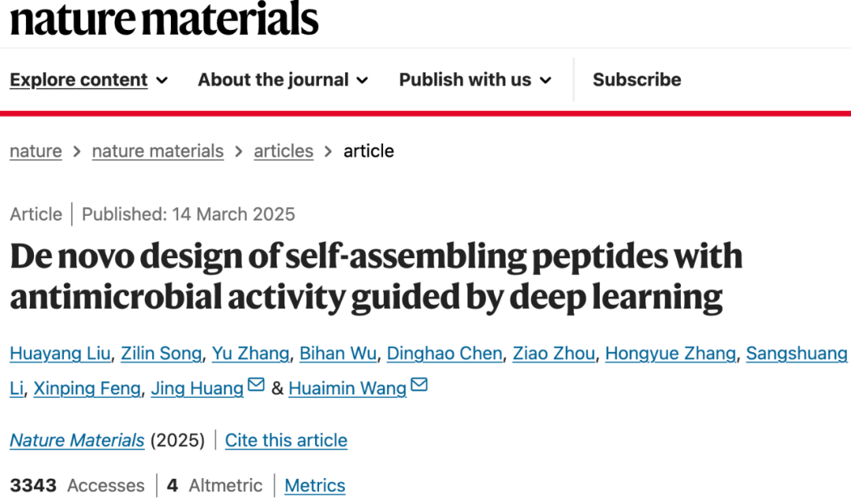The width and height of the screenshot is (851, 504).
Task: Go to the nature breadcrumb link
Action: (35, 151)
